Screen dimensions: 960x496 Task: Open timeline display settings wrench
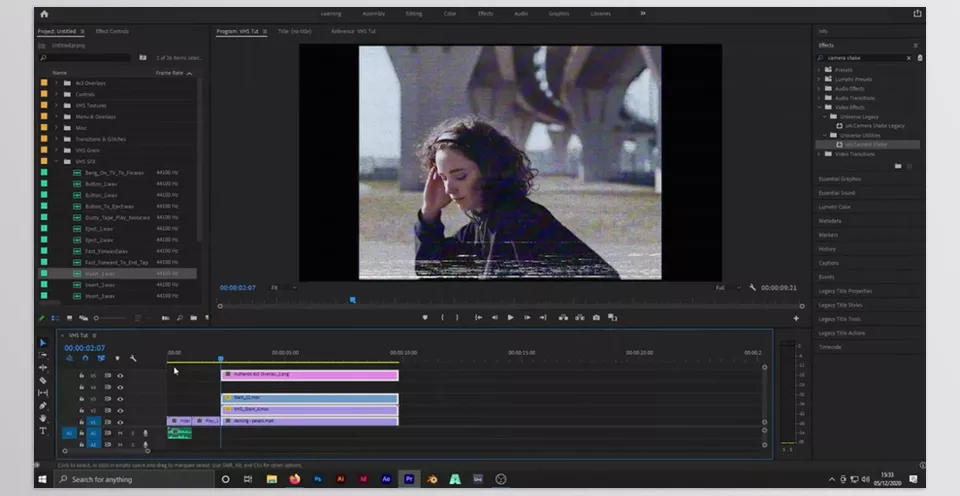pos(133,359)
